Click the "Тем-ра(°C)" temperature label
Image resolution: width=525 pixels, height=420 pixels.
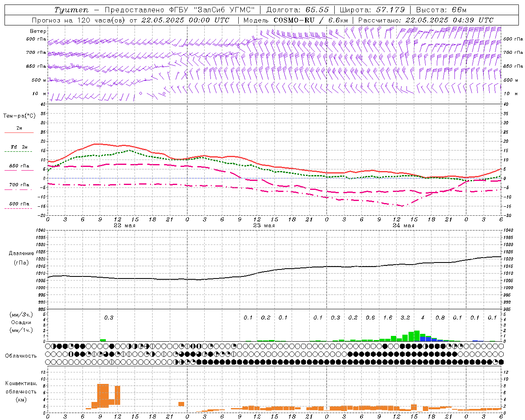click(19, 116)
